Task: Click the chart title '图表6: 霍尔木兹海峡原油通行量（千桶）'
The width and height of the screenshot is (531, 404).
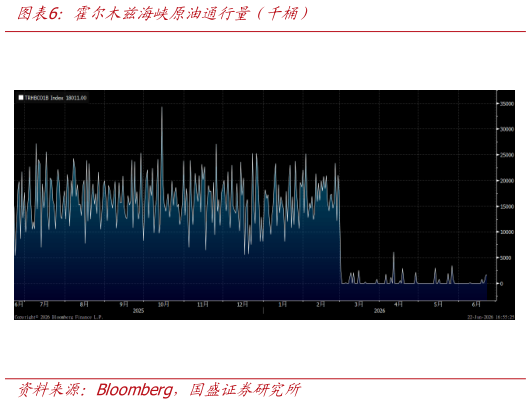Action: [x=163, y=14]
